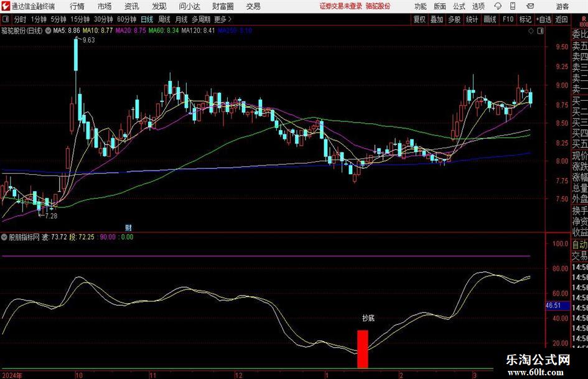Click the 段: 72.25 indicator value

pyautogui.click(x=82, y=237)
